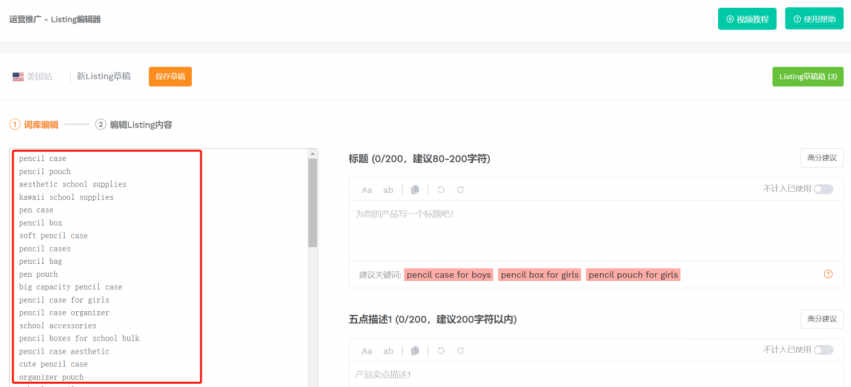Go to step 2 edit Listing content
Image resolution: width=851 pixels, height=387 pixels.
[x=134, y=124]
